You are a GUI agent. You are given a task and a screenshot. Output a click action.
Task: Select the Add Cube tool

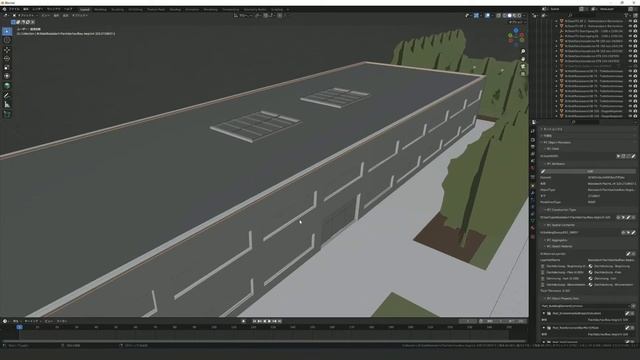[x=7, y=114]
